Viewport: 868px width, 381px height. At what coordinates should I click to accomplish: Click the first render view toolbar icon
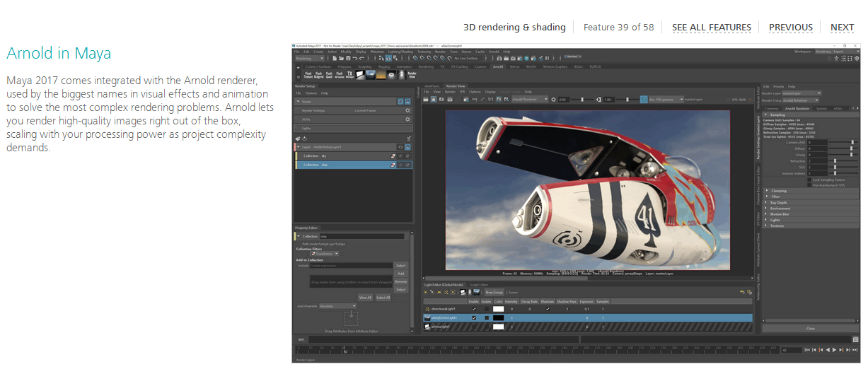425,100
